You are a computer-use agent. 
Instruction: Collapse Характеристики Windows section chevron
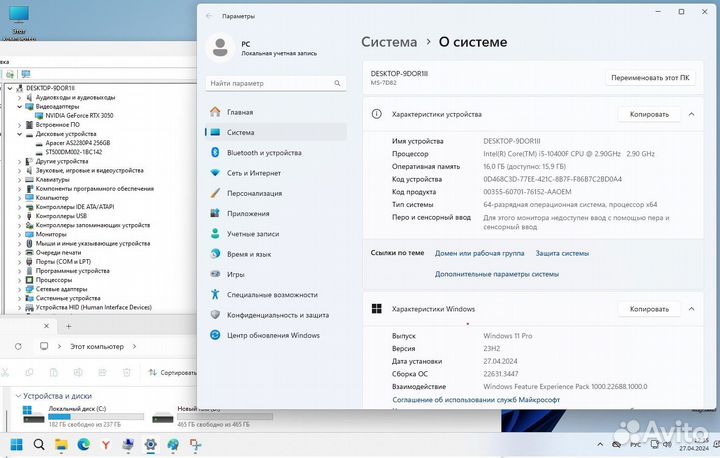(692, 309)
